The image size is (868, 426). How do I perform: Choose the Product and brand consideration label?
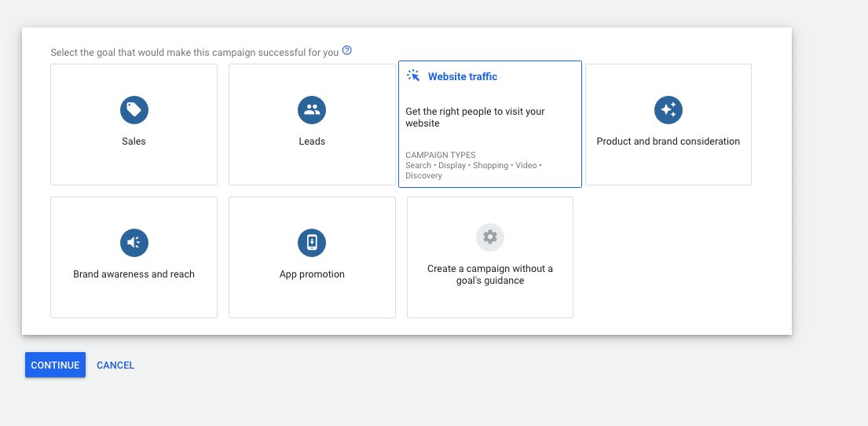tap(668, 141)
